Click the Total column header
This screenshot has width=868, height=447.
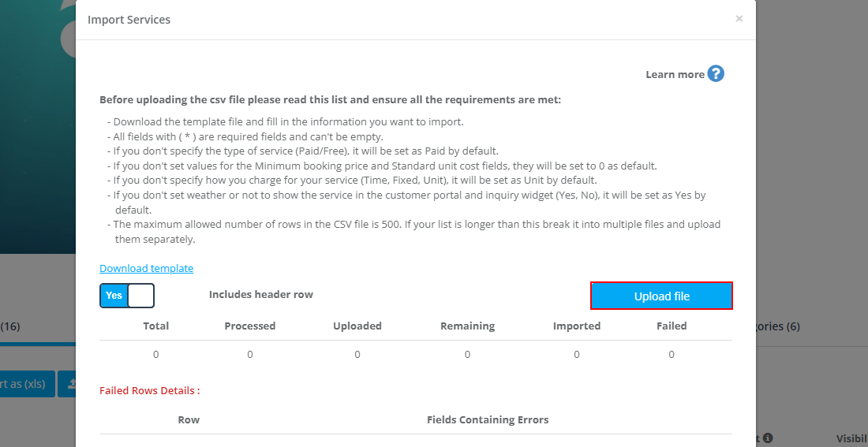pos(155,326)
